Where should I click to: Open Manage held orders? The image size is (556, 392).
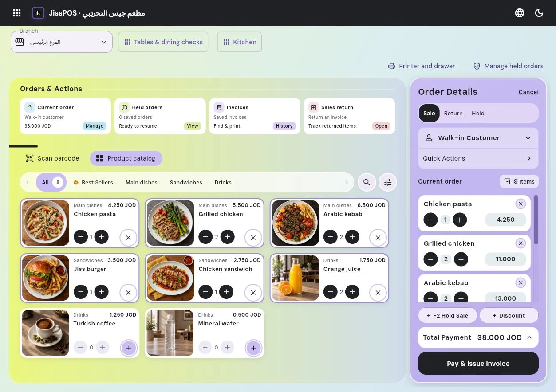tap(509, 66)
